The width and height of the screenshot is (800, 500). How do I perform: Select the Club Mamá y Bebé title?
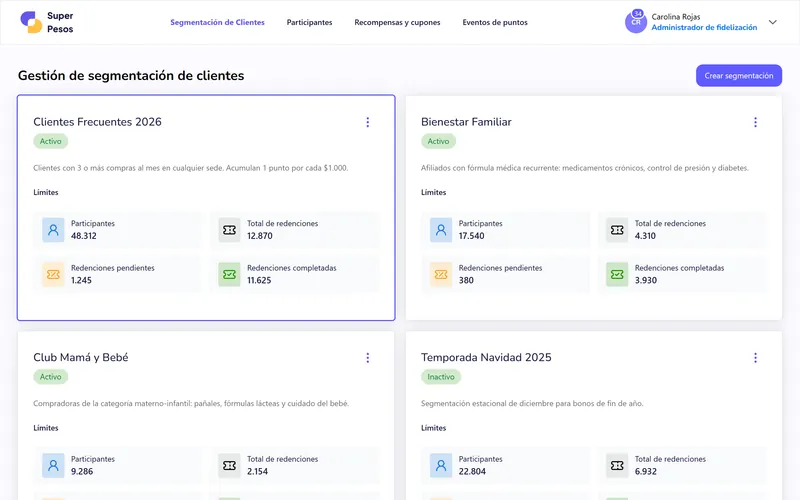click(x=81, y=358)
